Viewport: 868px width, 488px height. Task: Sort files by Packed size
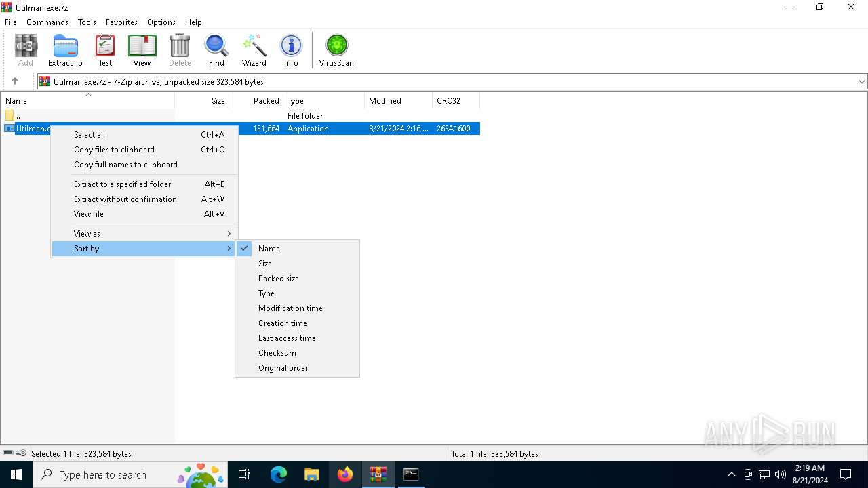(x=297, y=279)
